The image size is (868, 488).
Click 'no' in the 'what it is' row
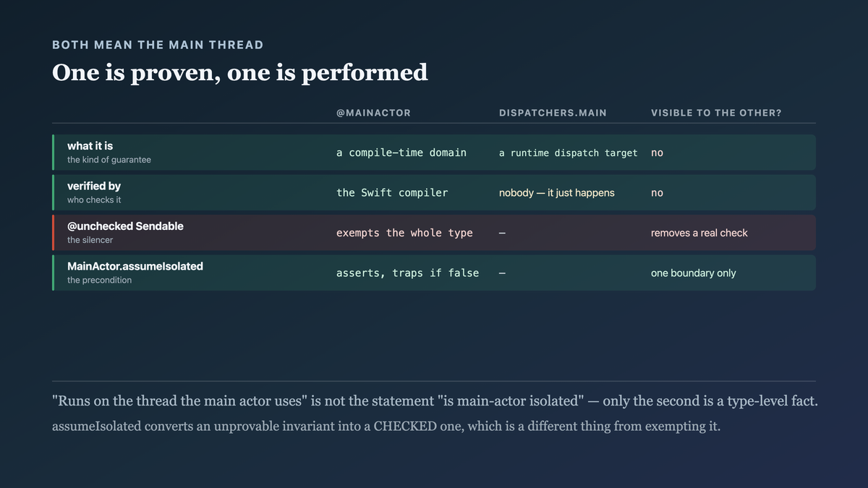click(x=657, y=153)
